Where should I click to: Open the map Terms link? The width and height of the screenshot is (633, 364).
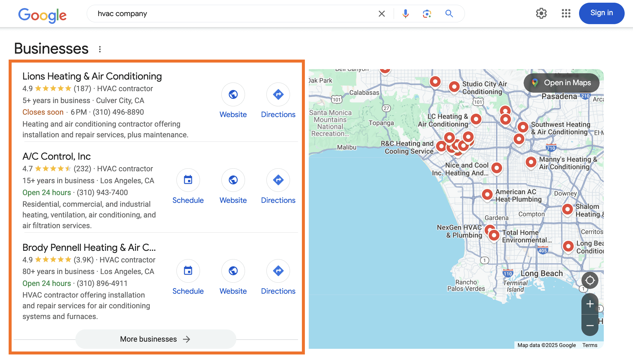click(590, 345)
